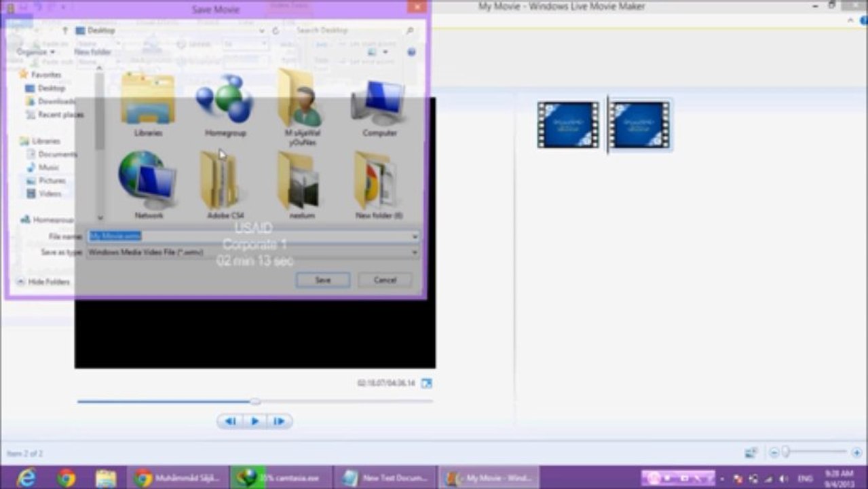Click the up-one-level arrow

[x=65, y=31]
